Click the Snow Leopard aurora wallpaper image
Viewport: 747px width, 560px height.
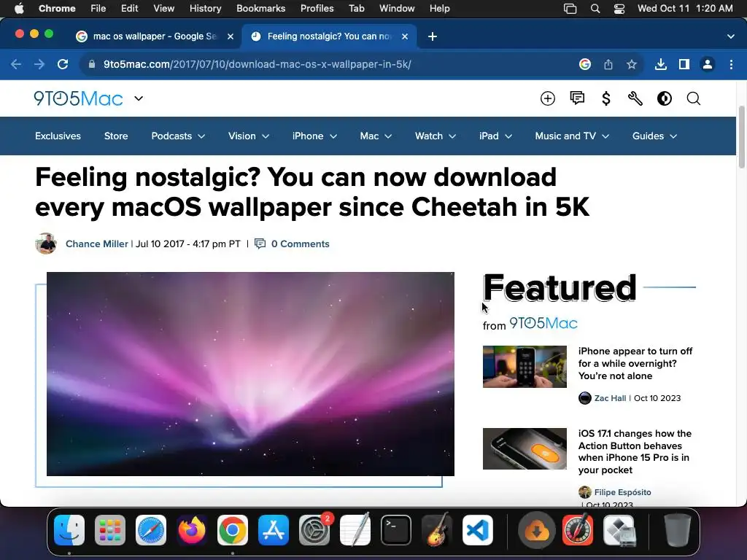click(251, 374)
